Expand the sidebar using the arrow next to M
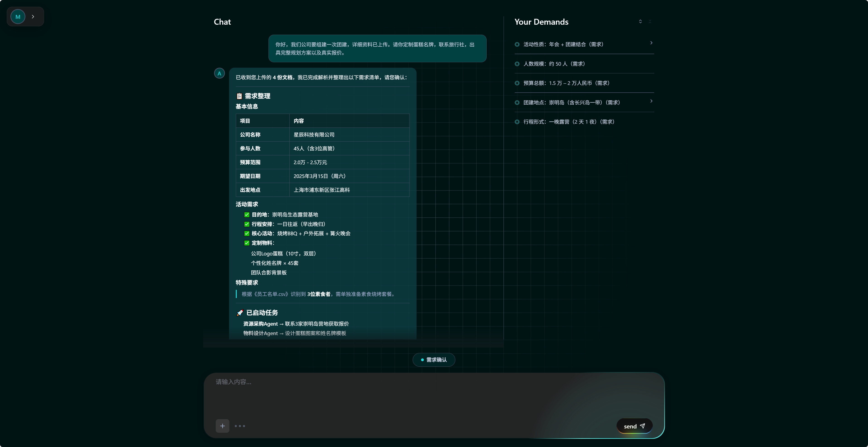868x447 pixels. point(33,17)
